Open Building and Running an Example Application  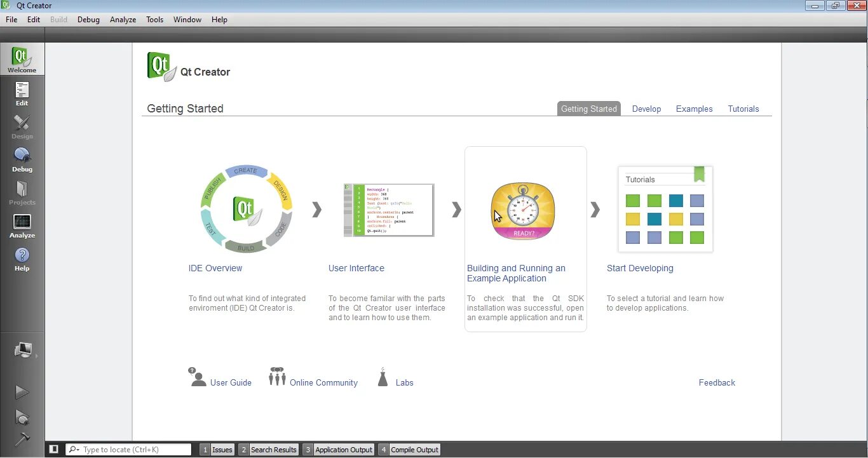[x=516, y=273]
